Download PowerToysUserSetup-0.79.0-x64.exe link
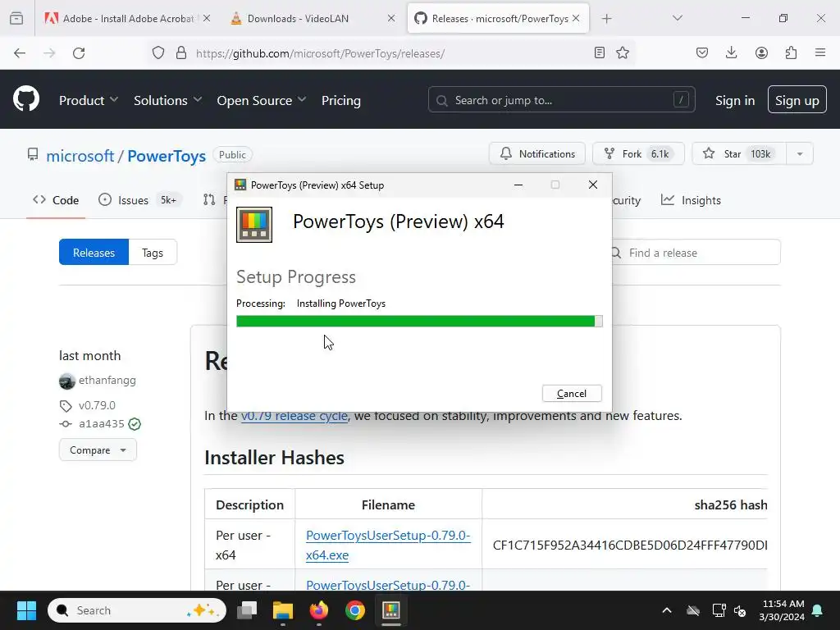 [388, 545]
